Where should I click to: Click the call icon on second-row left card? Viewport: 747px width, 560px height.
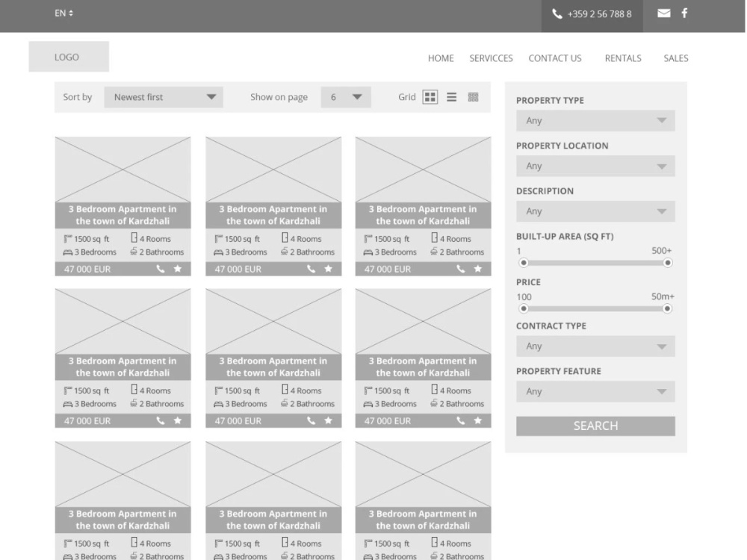161,420
